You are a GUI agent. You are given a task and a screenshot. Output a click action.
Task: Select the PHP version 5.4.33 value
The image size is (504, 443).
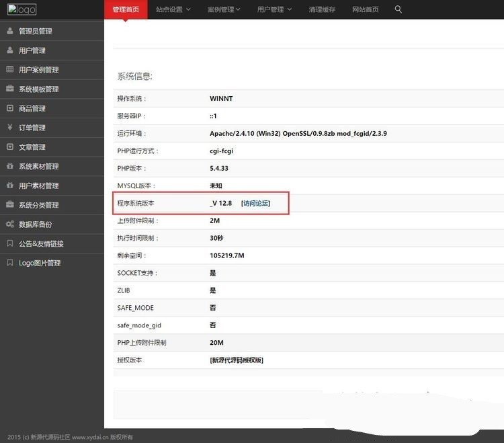point(219,169)
